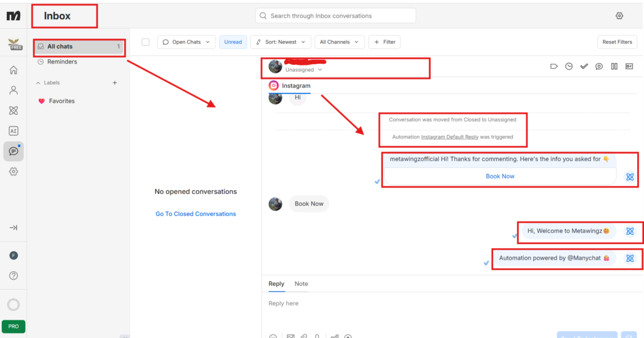Click the green PRO button
The image size is (644, 338).
[14, 327]
